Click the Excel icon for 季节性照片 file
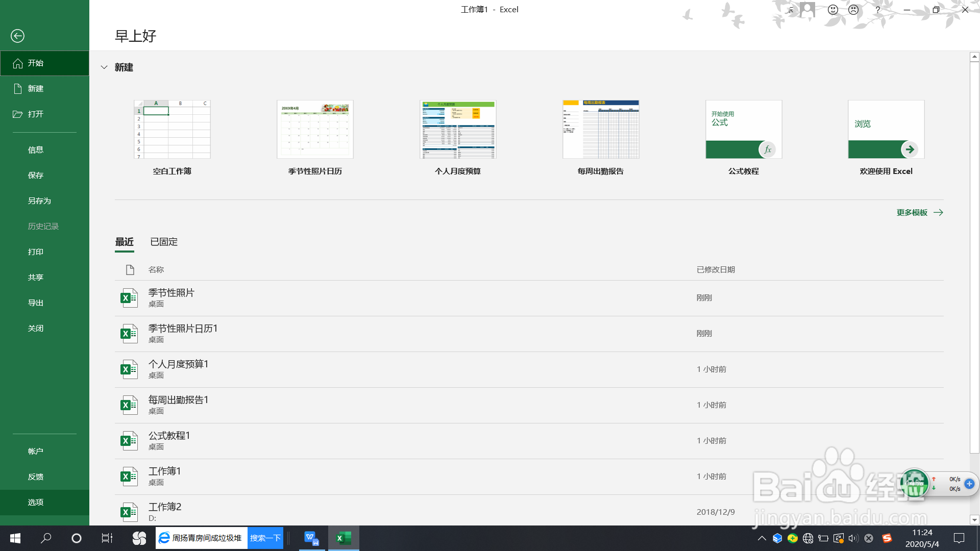The image size is (980, 551). coord(129,298)
